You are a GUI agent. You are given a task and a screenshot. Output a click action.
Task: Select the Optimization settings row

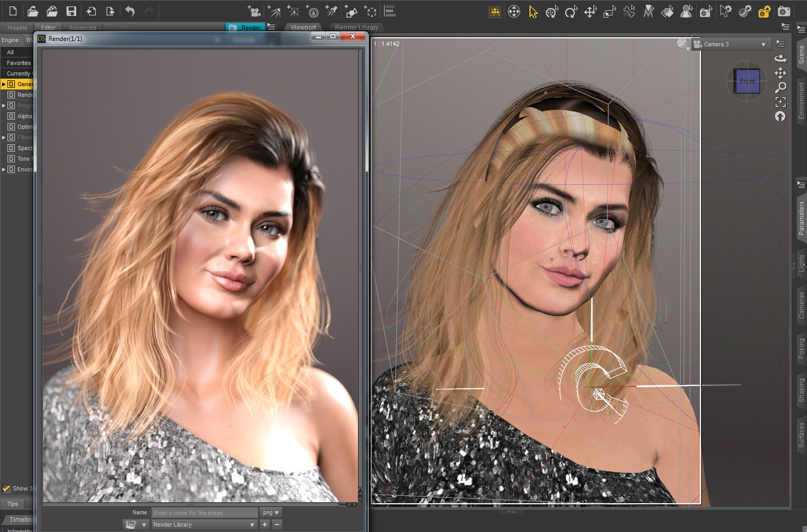pyautogui.click(x=17, y=127)
